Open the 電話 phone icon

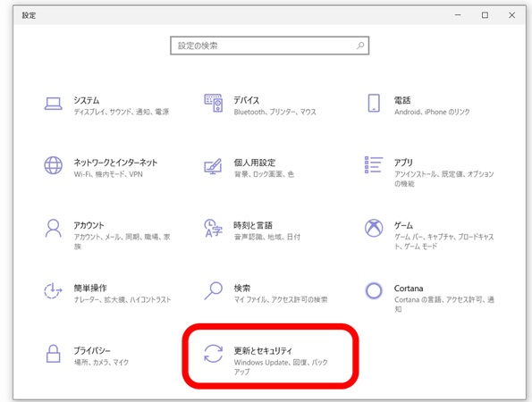374,103
